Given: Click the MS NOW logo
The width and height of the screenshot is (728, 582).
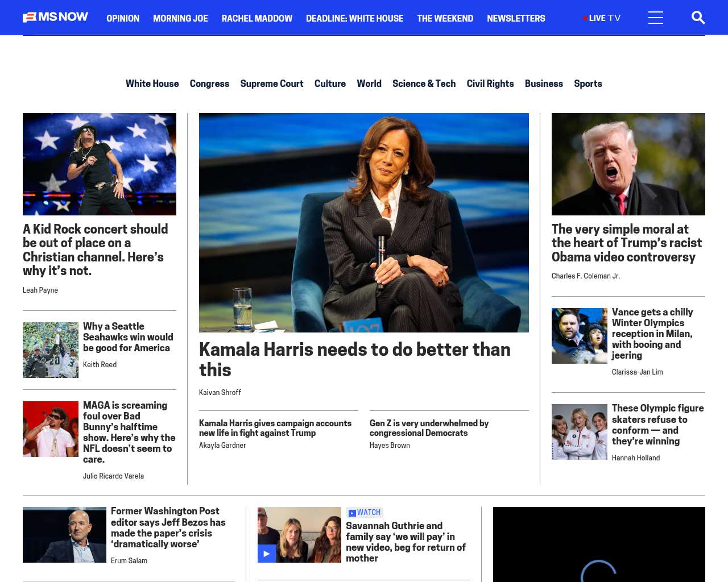Looking at the screenshot, I should click(x=55, y=17).
